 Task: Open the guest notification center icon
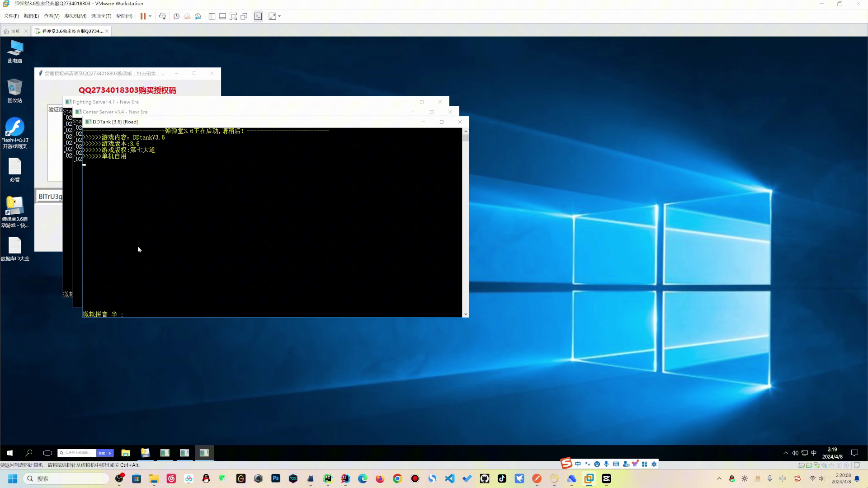click(854, 453)
